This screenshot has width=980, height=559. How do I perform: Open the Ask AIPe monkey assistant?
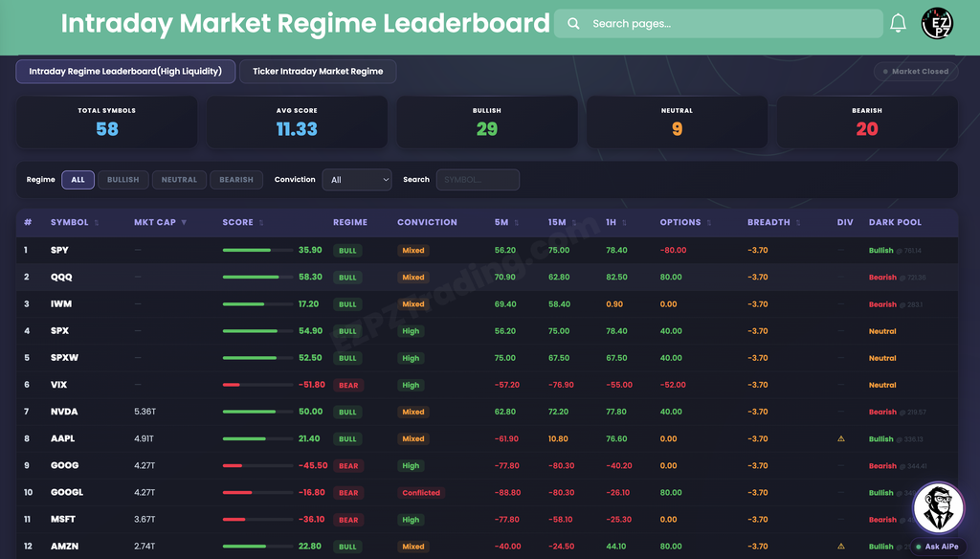point(938,507)
